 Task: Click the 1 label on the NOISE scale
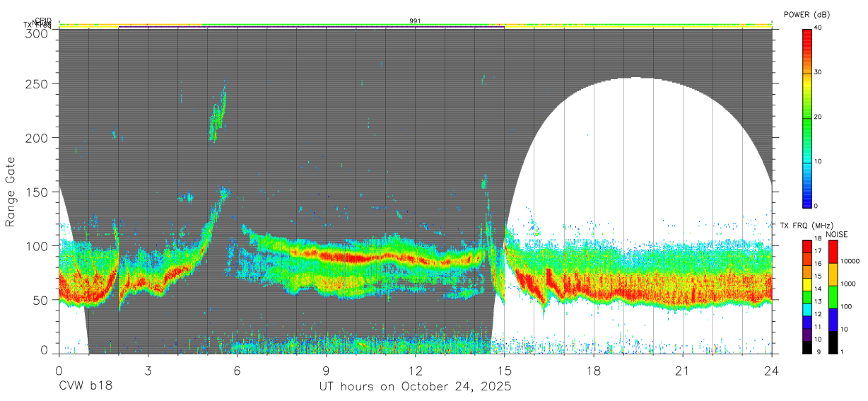click(842, 351)
